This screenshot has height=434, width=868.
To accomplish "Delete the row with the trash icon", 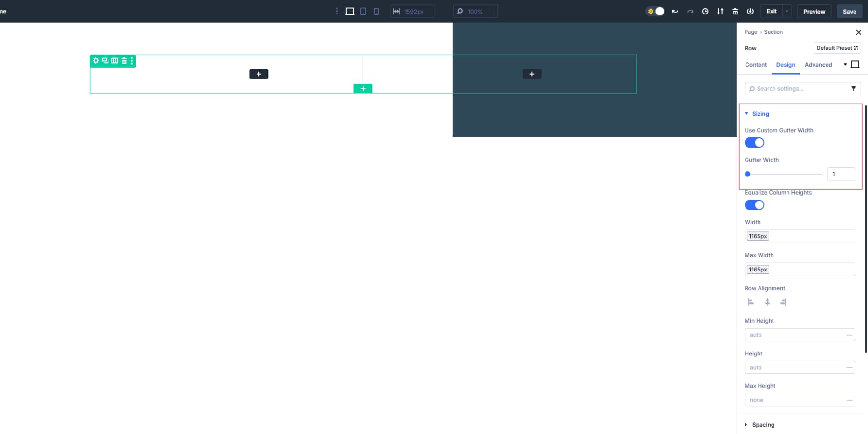I will (x=123, y=61).
